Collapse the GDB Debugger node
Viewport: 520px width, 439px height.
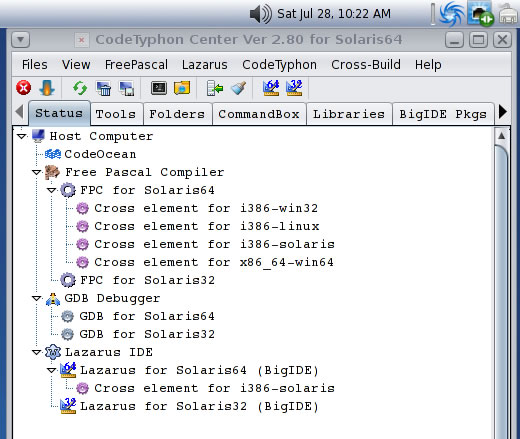(x=37, y=298)
